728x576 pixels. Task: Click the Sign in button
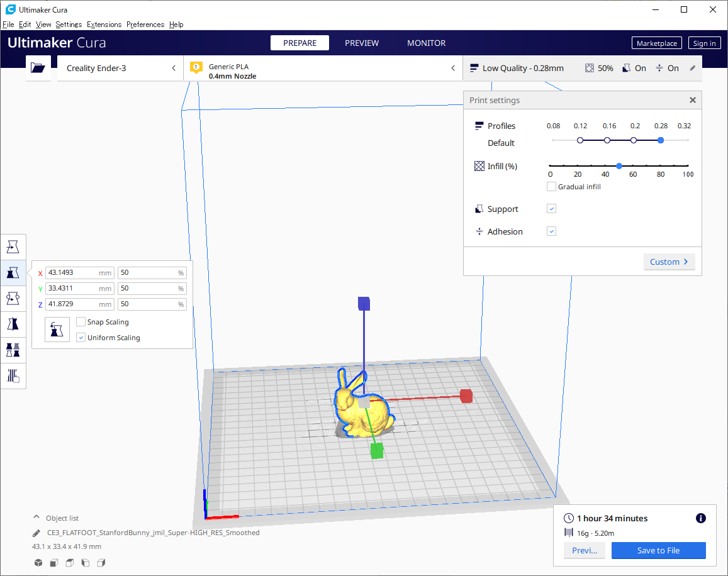(x=704, y=43)
